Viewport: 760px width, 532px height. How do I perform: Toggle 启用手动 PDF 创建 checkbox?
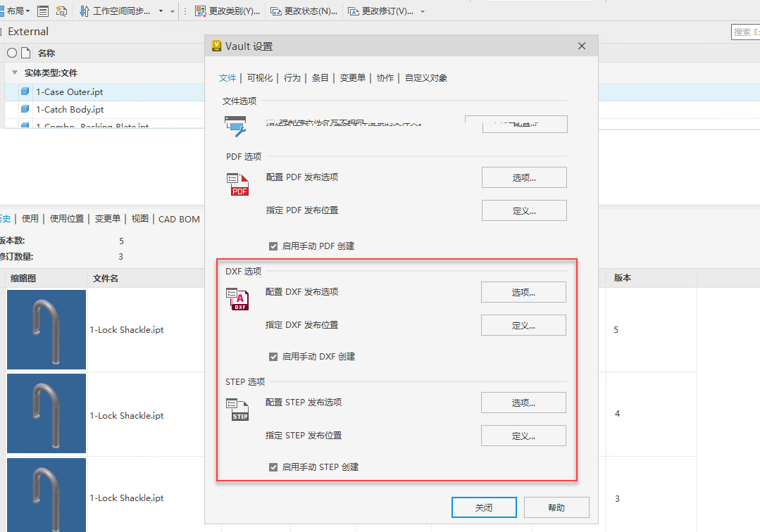click(273, 246)
